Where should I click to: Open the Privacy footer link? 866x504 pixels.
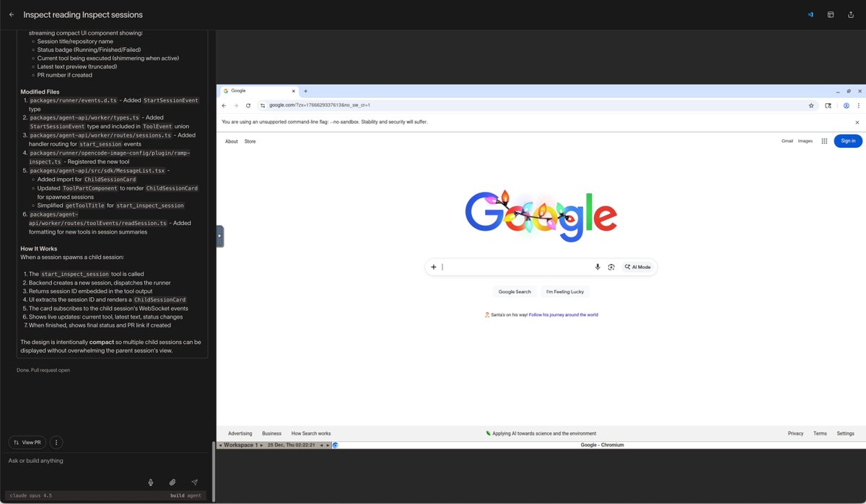(795, 433)
